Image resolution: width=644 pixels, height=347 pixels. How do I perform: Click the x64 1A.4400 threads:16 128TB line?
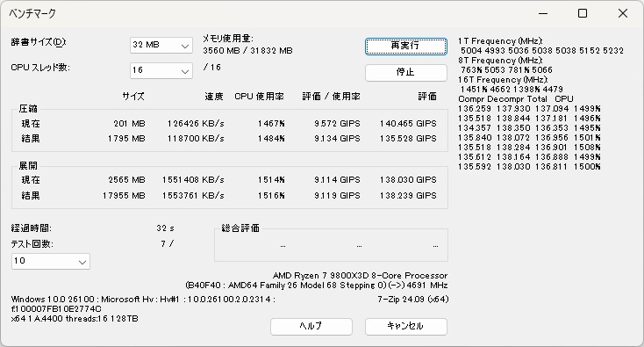[x=75, y=319]
